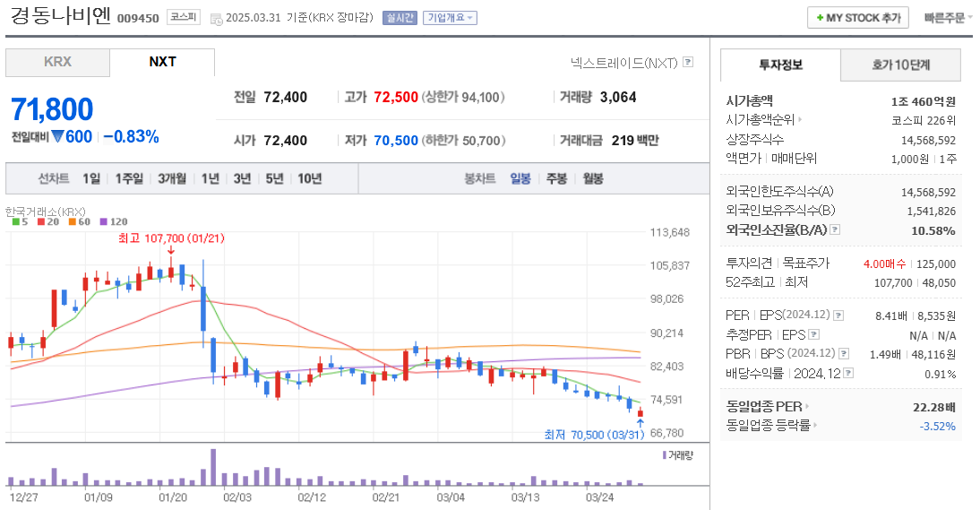The image size is (980, 510).
Task: Click the 동일업종 등락률 value -3.52%
Action: tap(938, 427)
